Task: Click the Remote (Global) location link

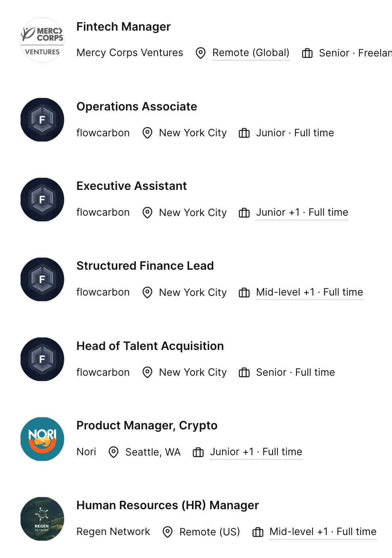Action: point(251,53)
